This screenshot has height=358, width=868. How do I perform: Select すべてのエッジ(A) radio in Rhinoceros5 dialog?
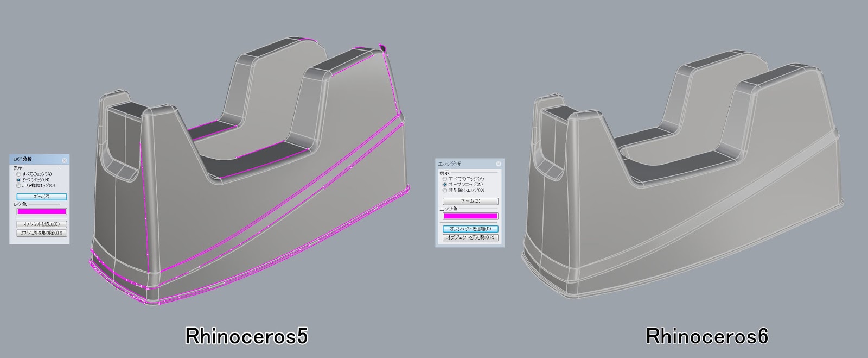tap(19, 174)
